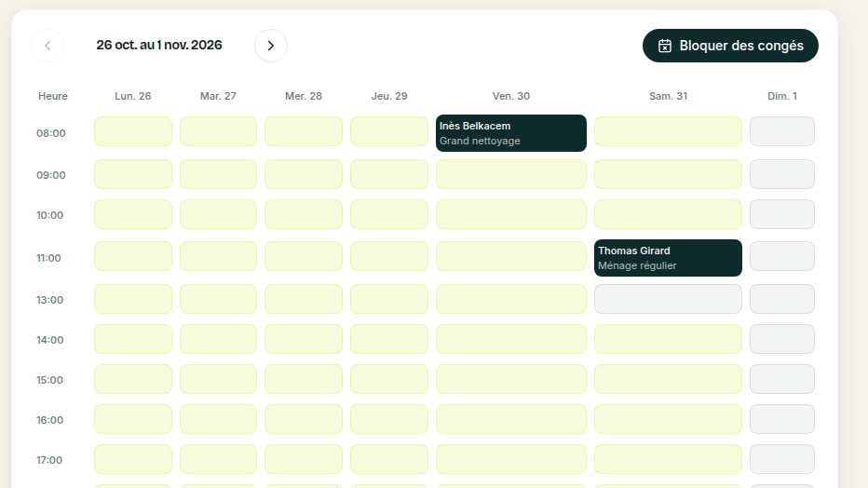Image resolution: width=868 pixels, height=488 pixels.
Task: Select the Ven. 30 slot at 09:00
Action: click(511, 174)
